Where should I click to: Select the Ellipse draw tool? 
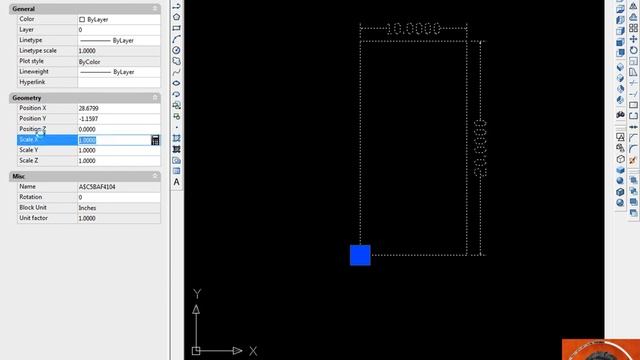coord(176,83)
